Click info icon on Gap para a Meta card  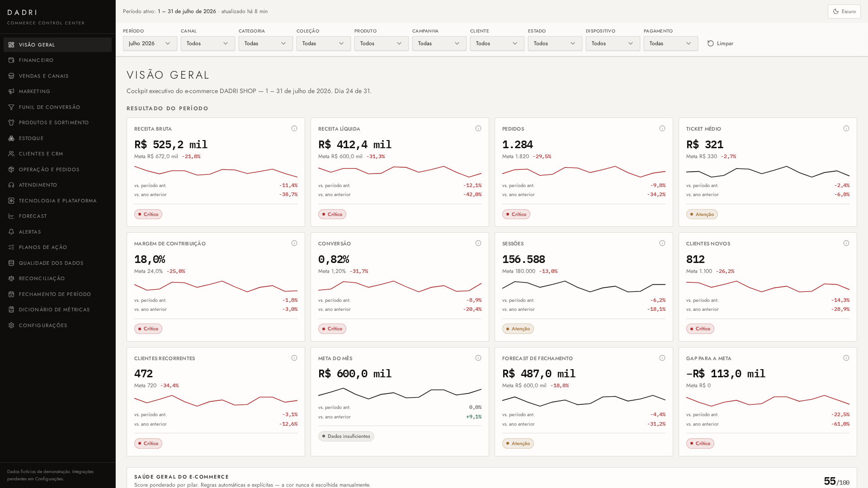pyautogui.click(x=846, y=358)
